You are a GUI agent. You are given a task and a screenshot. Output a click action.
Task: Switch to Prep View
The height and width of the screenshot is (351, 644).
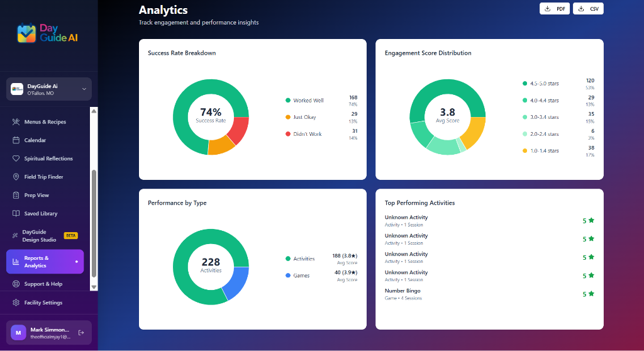click(45, 195)
